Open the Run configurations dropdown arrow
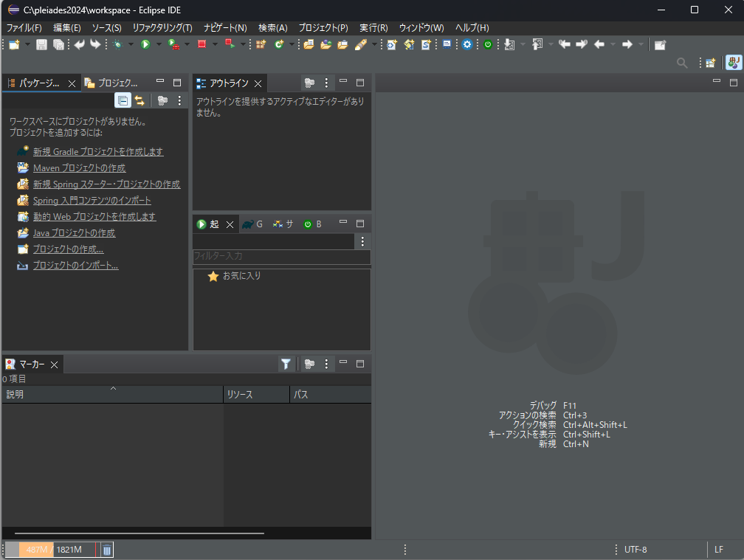Image resolution: width=744 pixels, height=560 pixels. 159,44
